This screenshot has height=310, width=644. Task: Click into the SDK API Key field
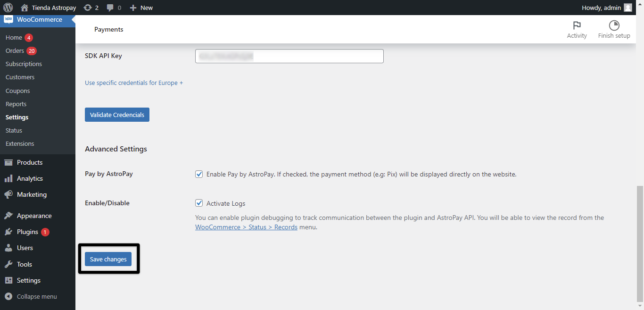[x=289, y=56]
